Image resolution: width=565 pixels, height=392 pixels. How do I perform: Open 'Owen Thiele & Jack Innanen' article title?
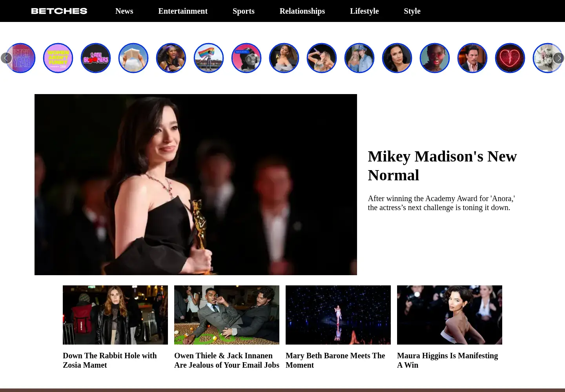[227, 360]
